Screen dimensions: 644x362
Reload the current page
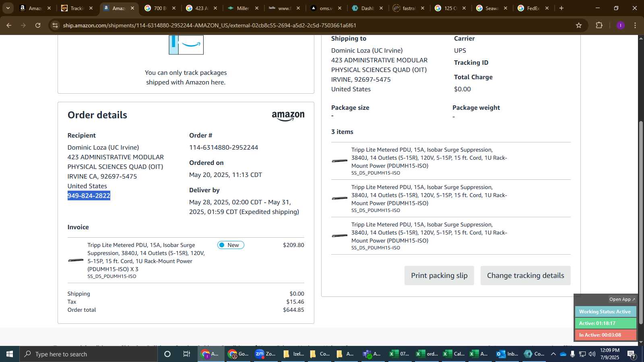point(38,25)
